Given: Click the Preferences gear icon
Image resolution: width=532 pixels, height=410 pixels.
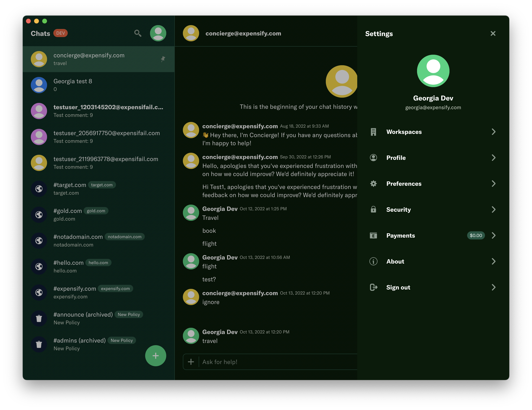Looking at the screenshot, I should tap(373, 184).
